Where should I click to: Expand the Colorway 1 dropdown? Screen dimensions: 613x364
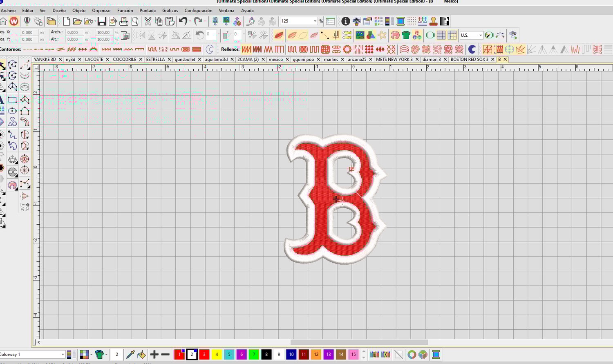[x=63, y=355]
